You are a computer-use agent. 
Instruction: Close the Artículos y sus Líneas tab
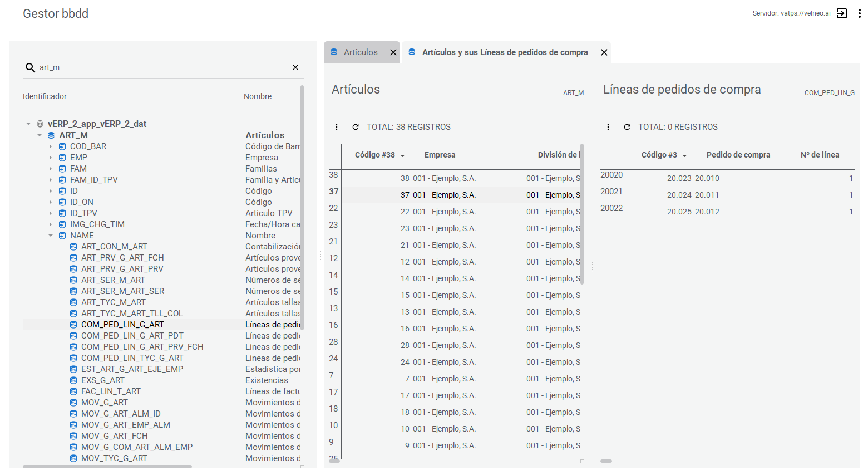click(x=604, y=52)
